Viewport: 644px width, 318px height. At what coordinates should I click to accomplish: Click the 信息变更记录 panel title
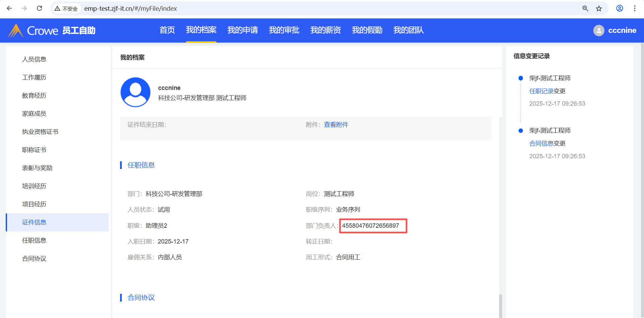(x=532, y=56)
